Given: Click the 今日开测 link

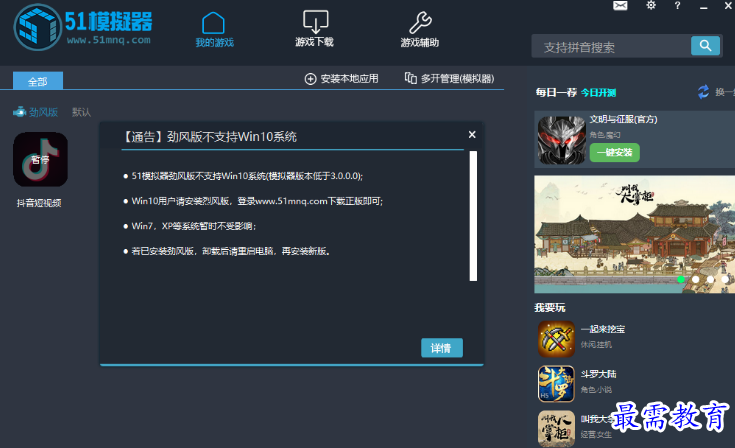Looking at the screenshot, I should [x=599, y=93].
